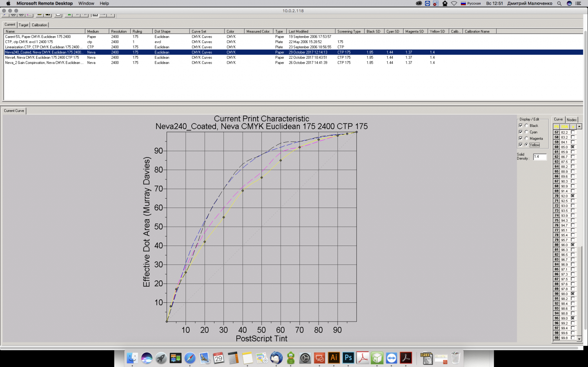Open the Nodes tab
The width and height of the screenshot is (588, 367).
572,120
